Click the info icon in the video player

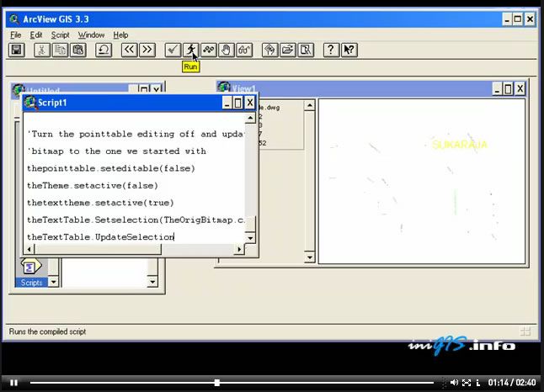tap(478, 383)
